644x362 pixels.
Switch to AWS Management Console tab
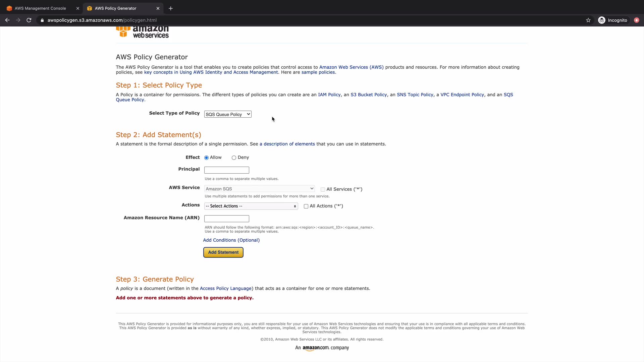click(40, 8)
